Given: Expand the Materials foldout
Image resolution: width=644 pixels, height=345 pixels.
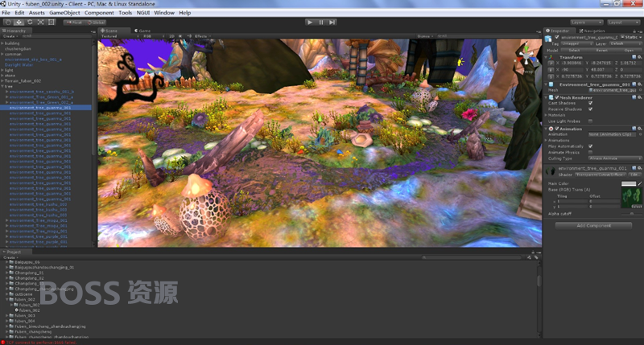Looking at the screenshot, I should (547, 115).
